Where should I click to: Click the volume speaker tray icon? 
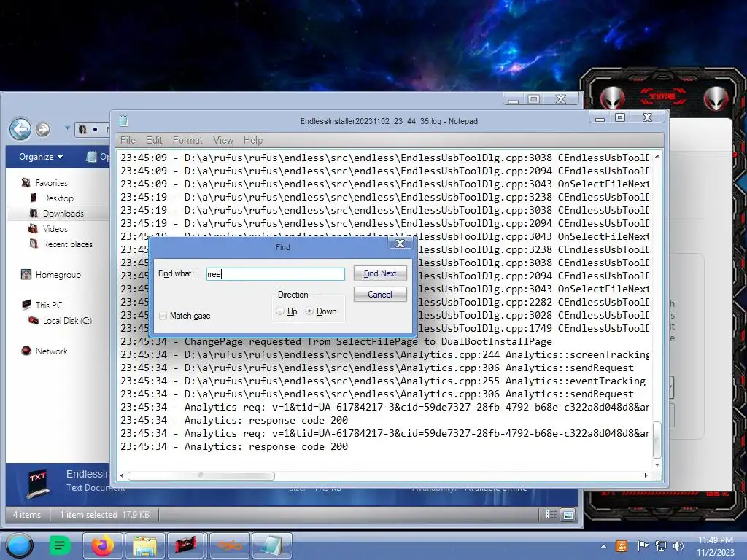coord(678,545)
